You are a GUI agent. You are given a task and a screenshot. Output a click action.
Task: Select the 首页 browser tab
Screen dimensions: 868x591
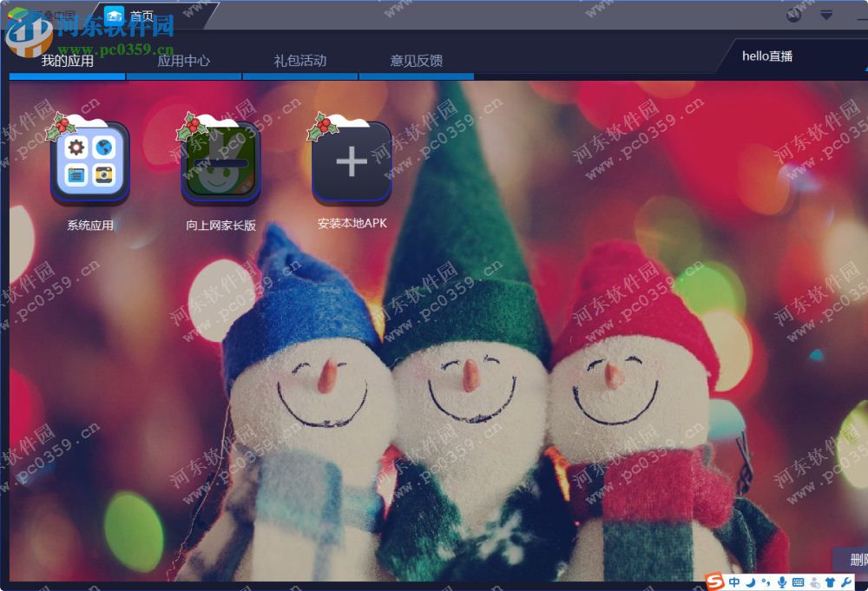coord(141,13)
